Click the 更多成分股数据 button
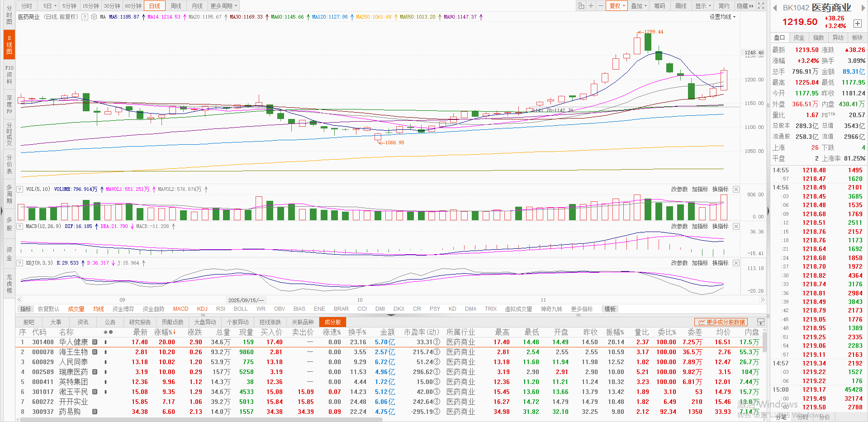This screenshot has width=868, height=422. 721,322
